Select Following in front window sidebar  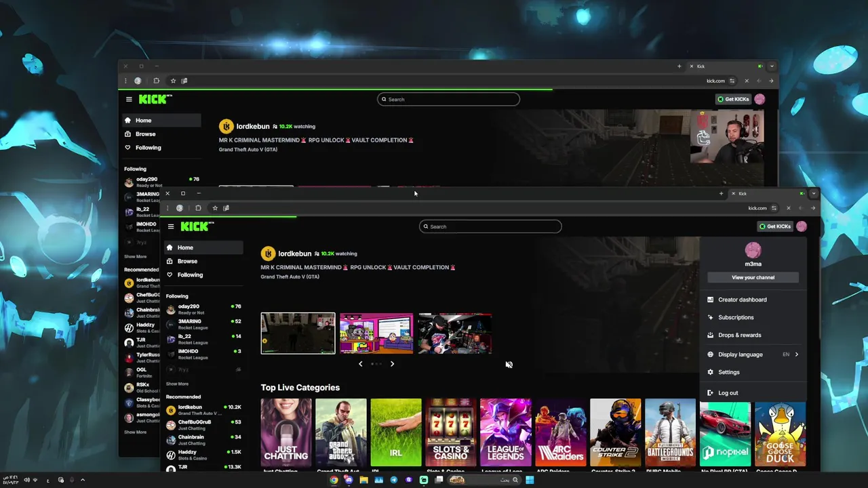coord(203,274)
